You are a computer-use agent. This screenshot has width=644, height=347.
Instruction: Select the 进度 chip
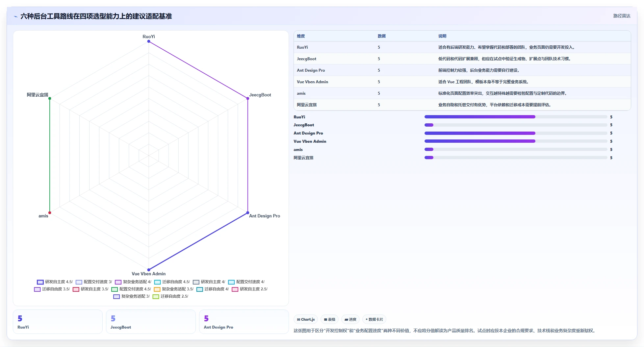pyautogui.click(x=350, y=319)
